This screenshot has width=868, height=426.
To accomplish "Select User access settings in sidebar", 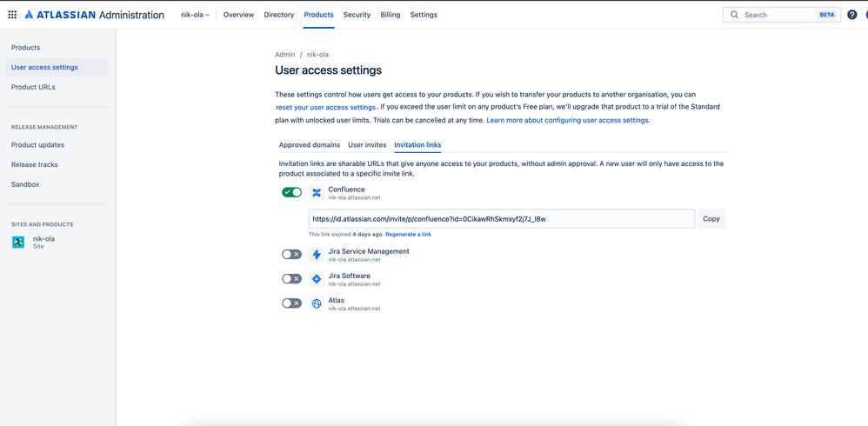I will point(57,68).
